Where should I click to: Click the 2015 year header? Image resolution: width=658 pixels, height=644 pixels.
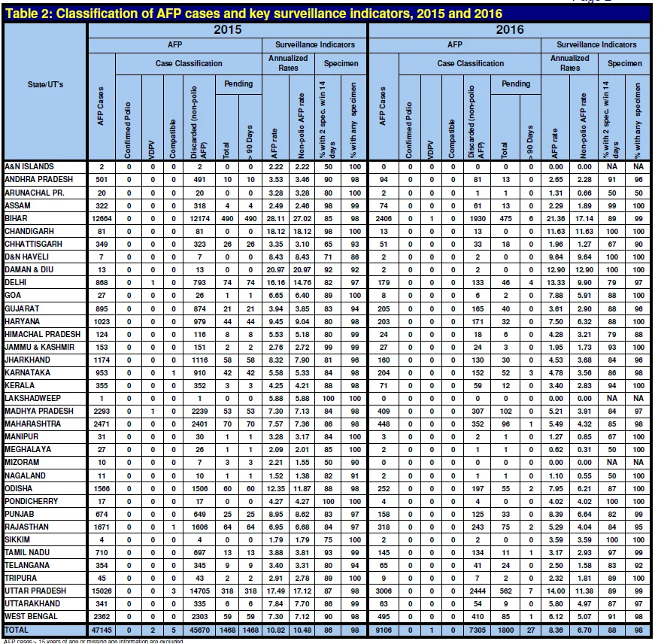click(227, 30)
